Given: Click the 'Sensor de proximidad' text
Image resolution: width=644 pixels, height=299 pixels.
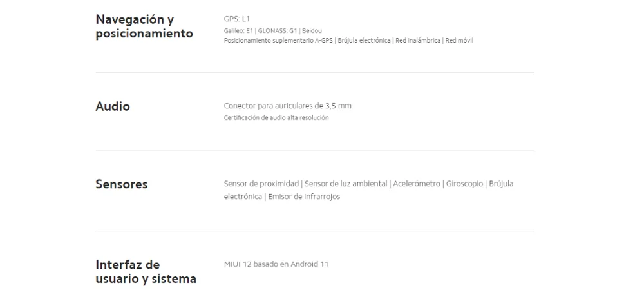Looking at the screenshot, I should [x=261, y=184].
